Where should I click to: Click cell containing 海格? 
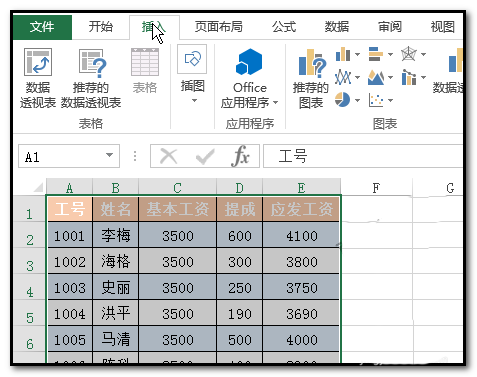click(x=115, y=261)
